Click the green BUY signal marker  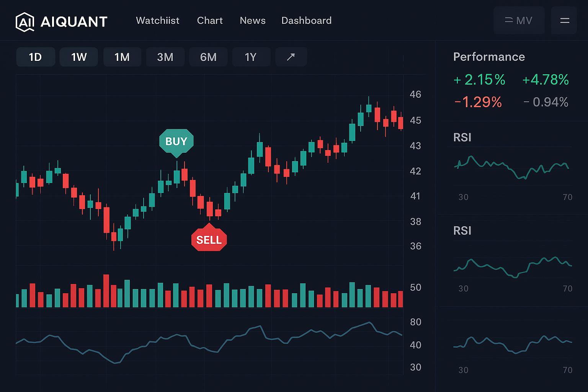click(176, 141)
